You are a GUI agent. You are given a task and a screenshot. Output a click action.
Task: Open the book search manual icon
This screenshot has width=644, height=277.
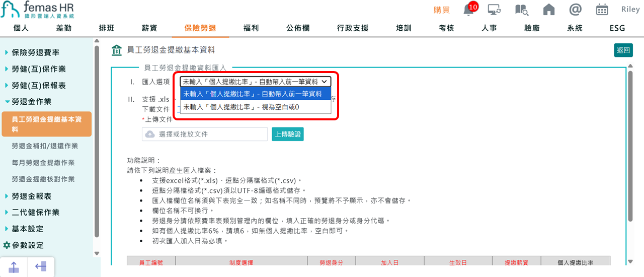pyautogui.click(x=522, y=10)
